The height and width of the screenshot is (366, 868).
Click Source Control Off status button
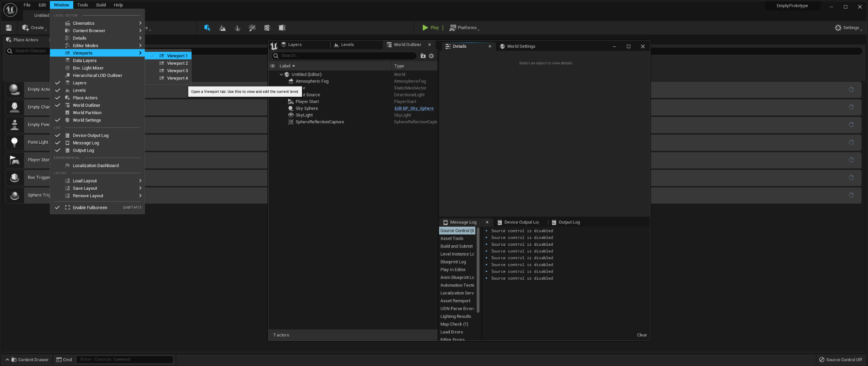click(x=841, y=360)
